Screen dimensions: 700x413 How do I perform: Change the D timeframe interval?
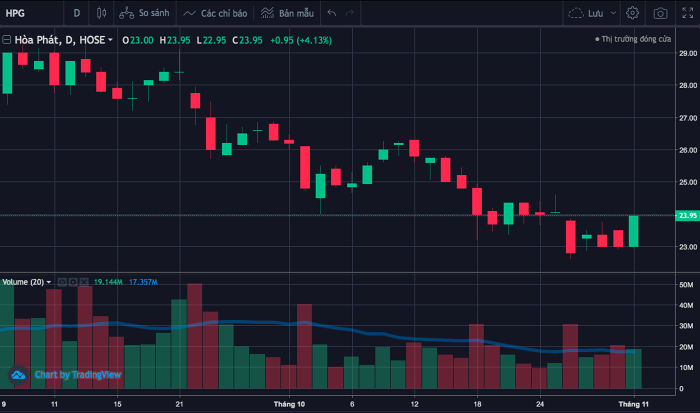[x=77, y=14]
